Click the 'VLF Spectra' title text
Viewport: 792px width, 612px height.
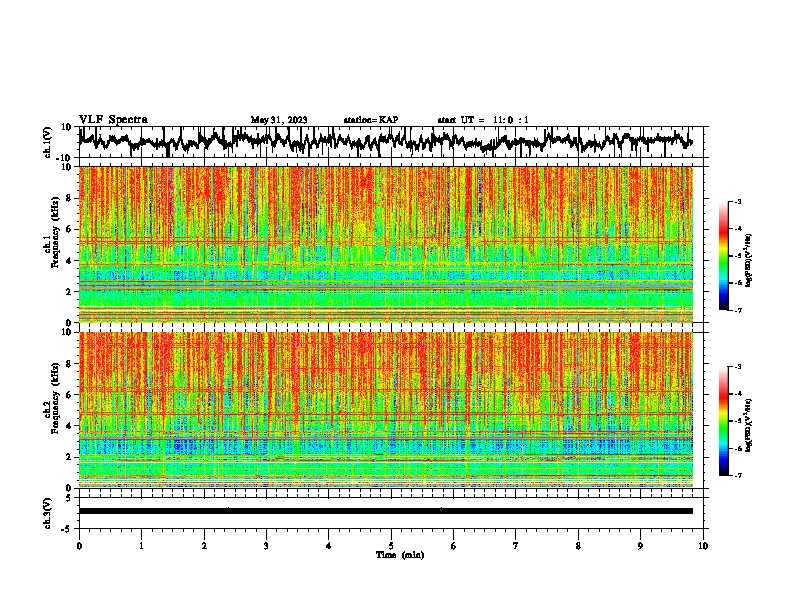(113, 120)
